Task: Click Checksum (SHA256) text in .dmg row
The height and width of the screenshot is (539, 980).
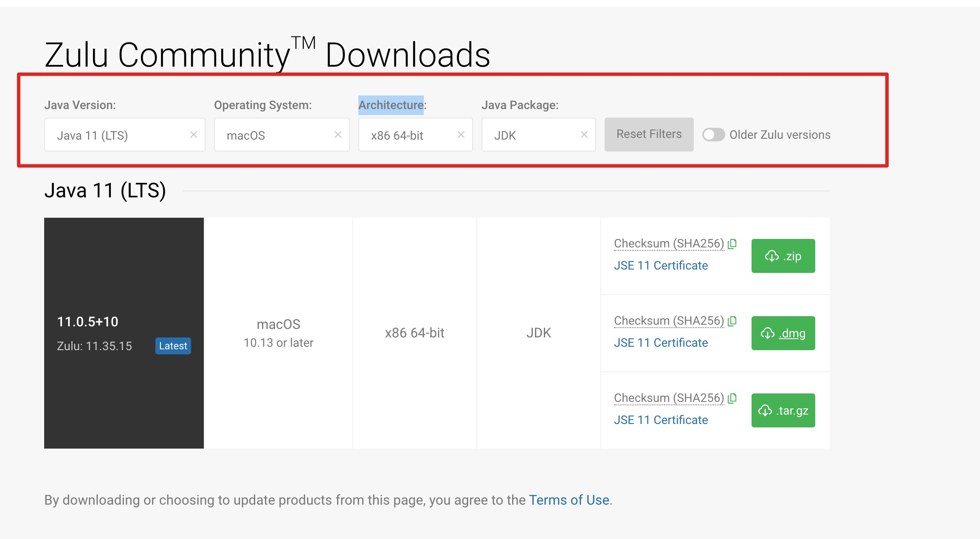Action: [x=669, y=321]
